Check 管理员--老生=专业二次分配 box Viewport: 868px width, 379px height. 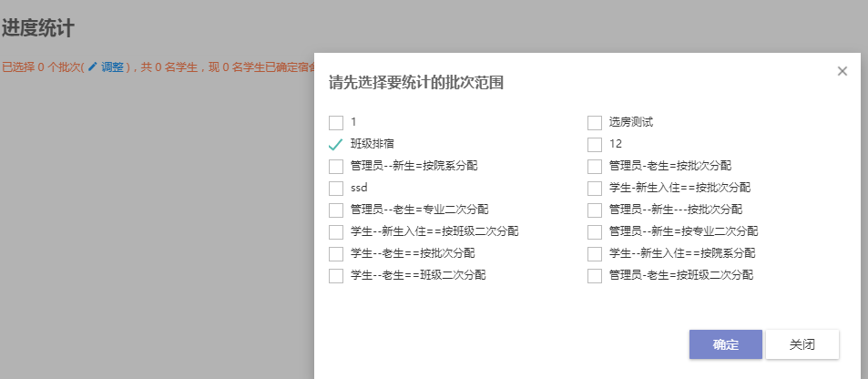(336, 210)
